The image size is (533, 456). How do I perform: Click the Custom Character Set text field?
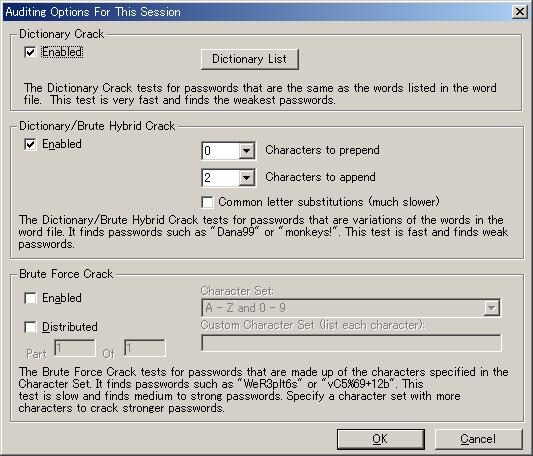pos(351,342)
